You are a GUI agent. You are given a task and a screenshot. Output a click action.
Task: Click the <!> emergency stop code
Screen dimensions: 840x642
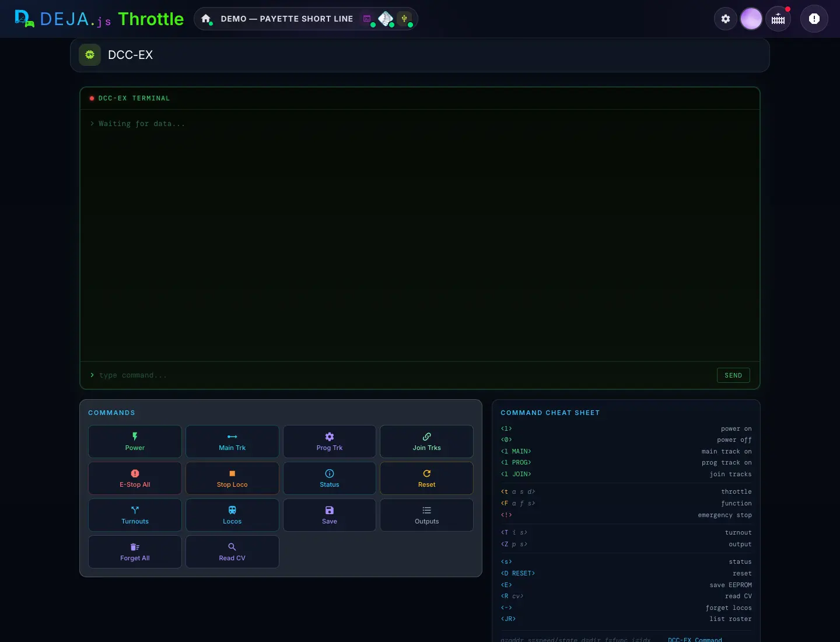(506, 515)
